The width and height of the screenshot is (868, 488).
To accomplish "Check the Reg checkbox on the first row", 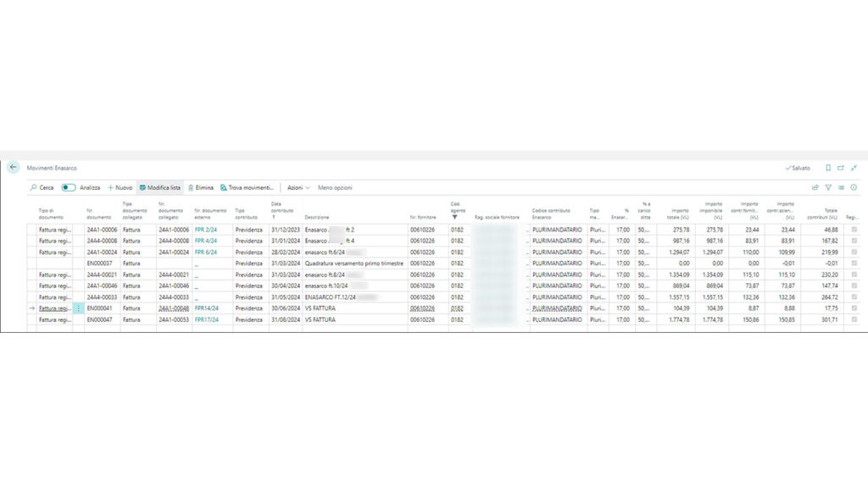I will coord(856,229).
